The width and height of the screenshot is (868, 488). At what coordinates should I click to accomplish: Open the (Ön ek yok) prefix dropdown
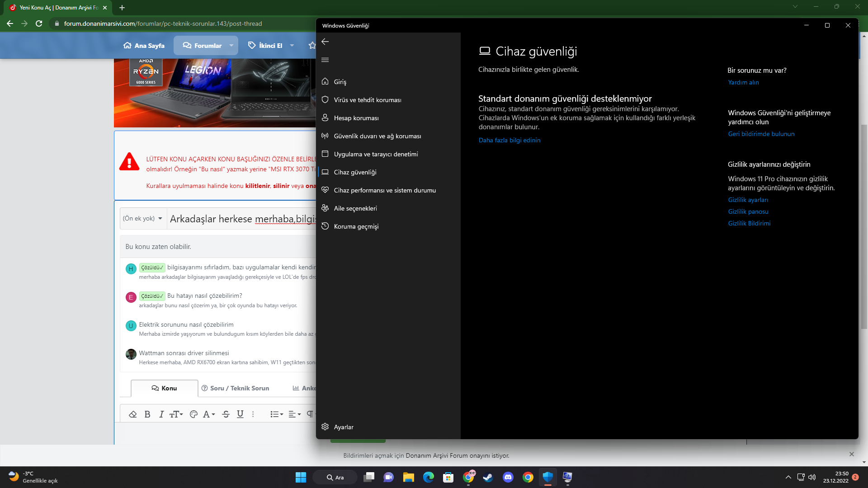click(143, 219)
